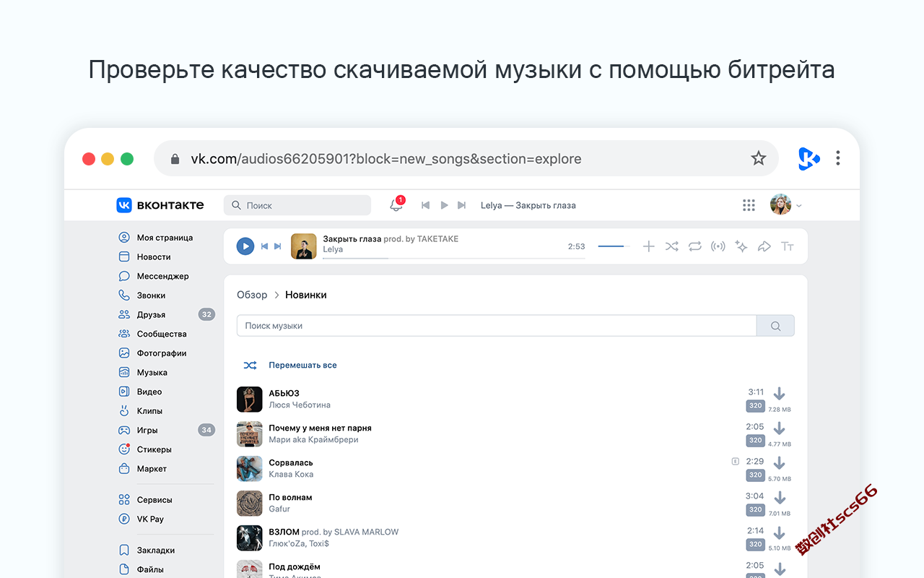Click the Закрыть глаза cover thumbnail
The image size is (924, 578).
[x=304, y=246]
